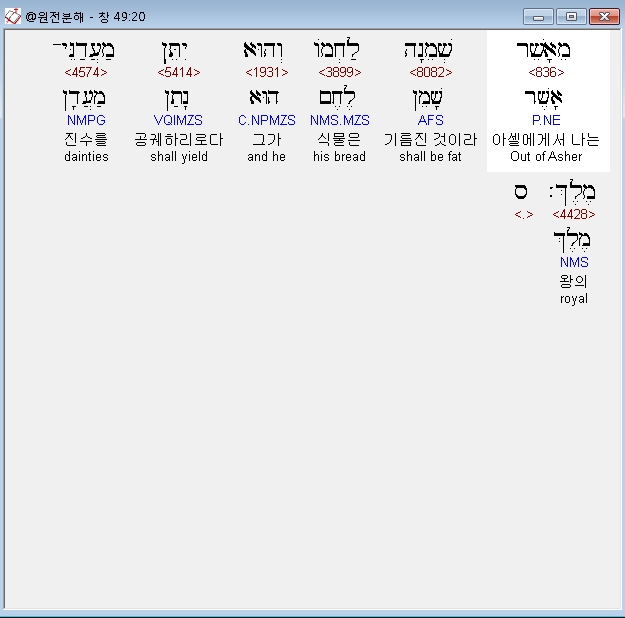Screen dimensions: 625x618
Task: Click the Hebrew word above <8082>
Action: coord(429,50)
